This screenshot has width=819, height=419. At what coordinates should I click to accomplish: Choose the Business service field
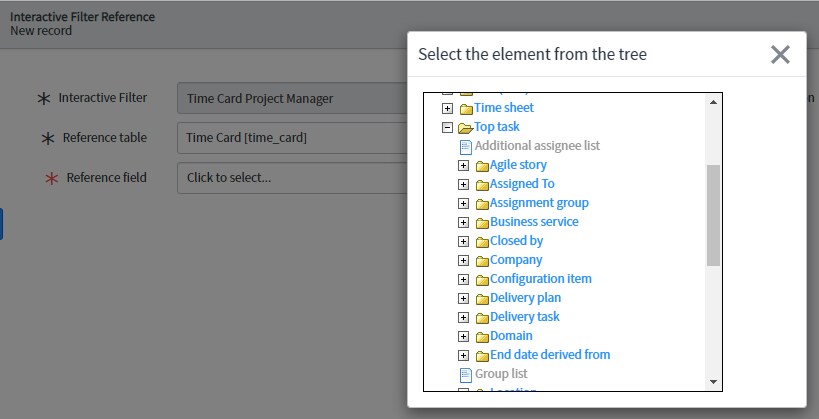point(534,222)
